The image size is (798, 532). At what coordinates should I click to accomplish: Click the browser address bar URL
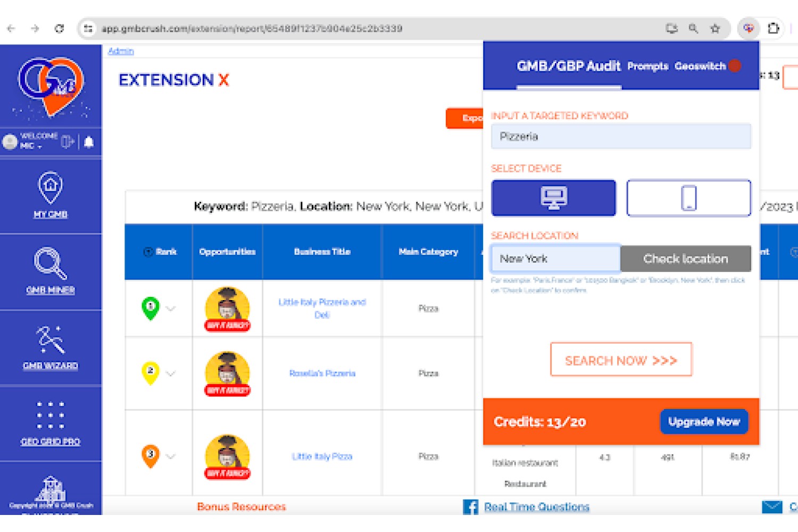[x=252, y=29]
